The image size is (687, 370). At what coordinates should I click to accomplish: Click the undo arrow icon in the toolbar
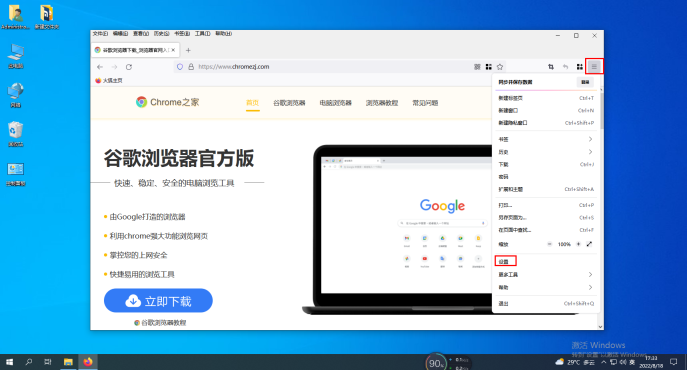click(x=565, y=67)
